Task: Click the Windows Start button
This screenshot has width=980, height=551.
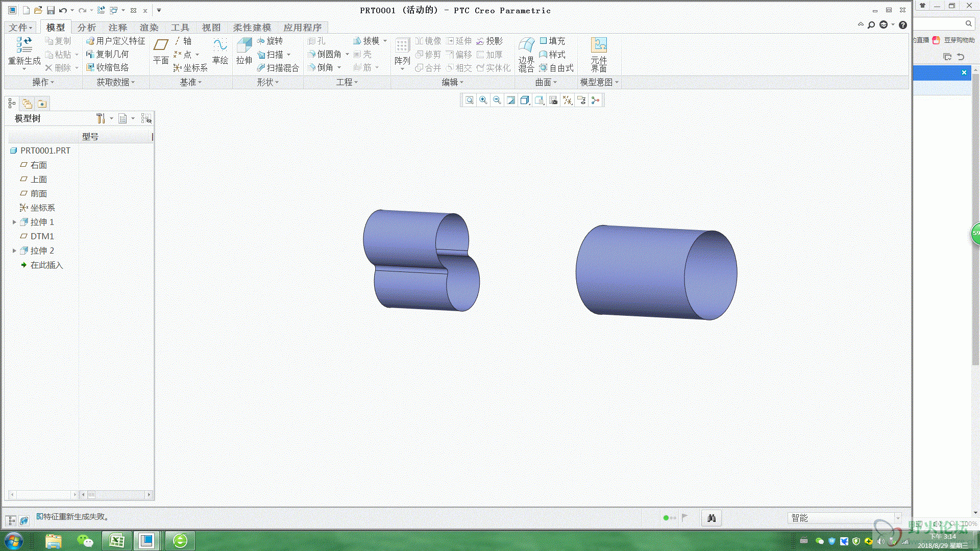Action: pyautogui.click(x=14, y=541)
